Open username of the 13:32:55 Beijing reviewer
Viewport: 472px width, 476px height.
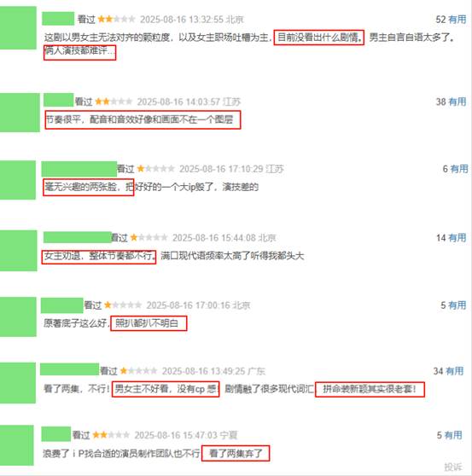pos(58,19)
